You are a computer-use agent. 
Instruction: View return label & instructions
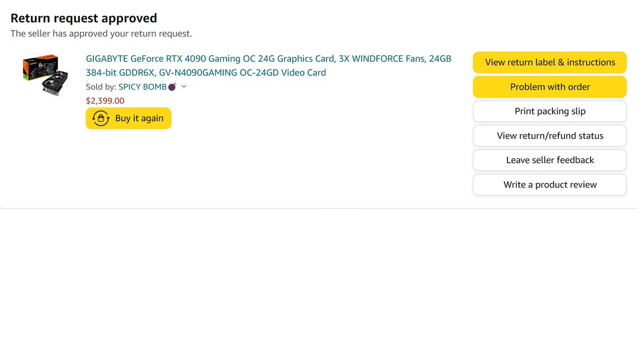tap(549, 62)
